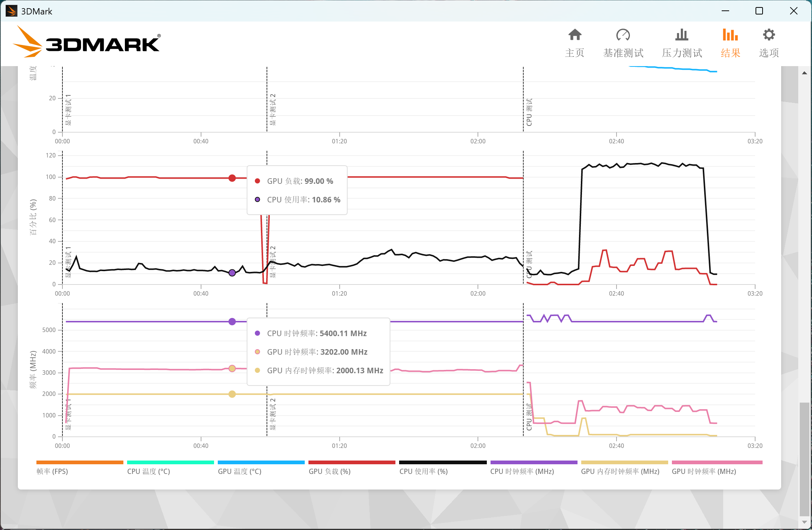Click the 3DMark title bar app icon
This screenshot has width=812, height=530.
(11, 11)
